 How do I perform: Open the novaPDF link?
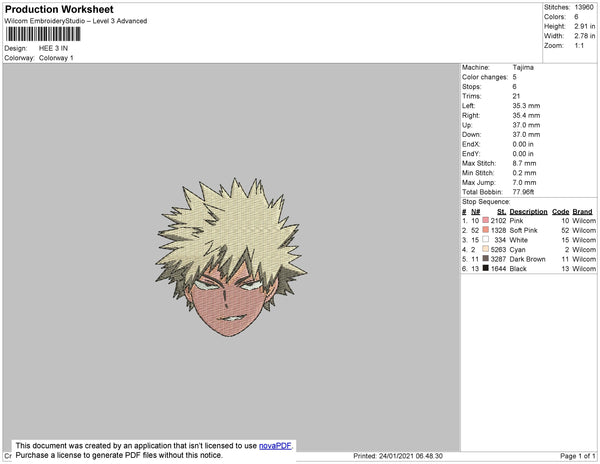click(x=275, y=446)
